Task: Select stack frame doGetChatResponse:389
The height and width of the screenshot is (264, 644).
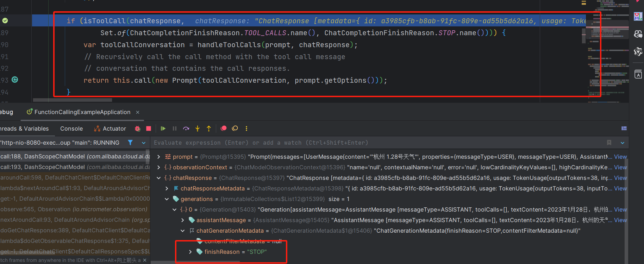Action: [x=75, y=230]
